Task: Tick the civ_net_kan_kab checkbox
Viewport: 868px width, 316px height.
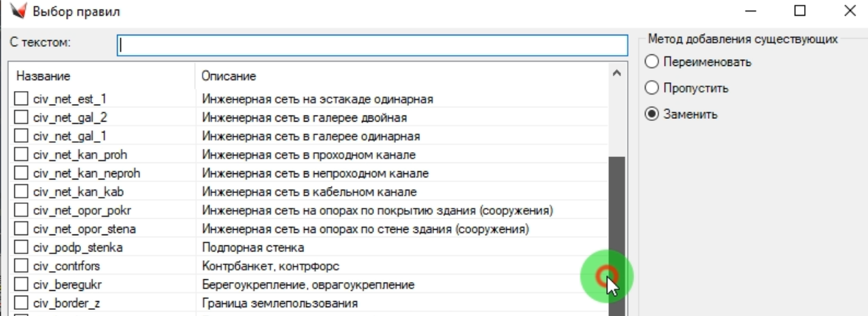Action: tap(22, 192)
